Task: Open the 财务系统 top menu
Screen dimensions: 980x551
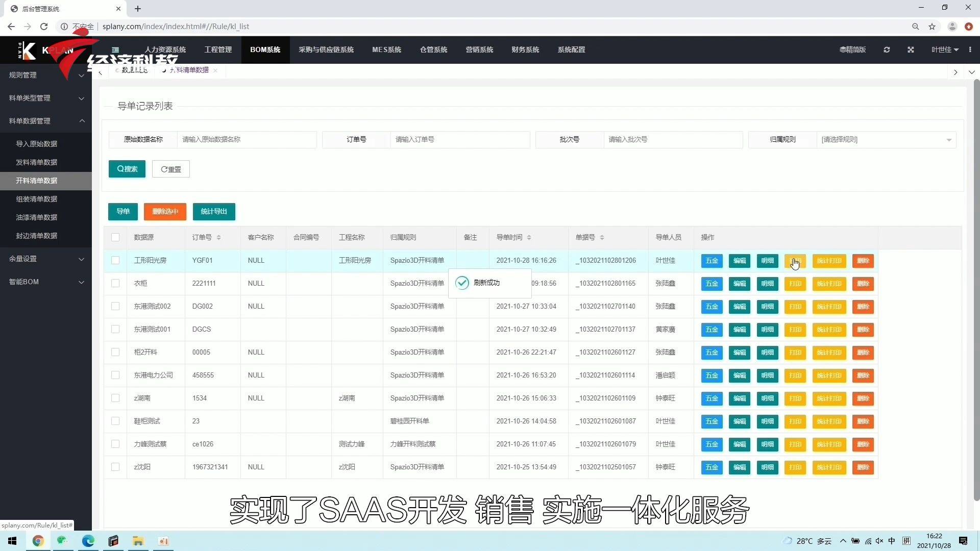Action: (x=525, y=49)
